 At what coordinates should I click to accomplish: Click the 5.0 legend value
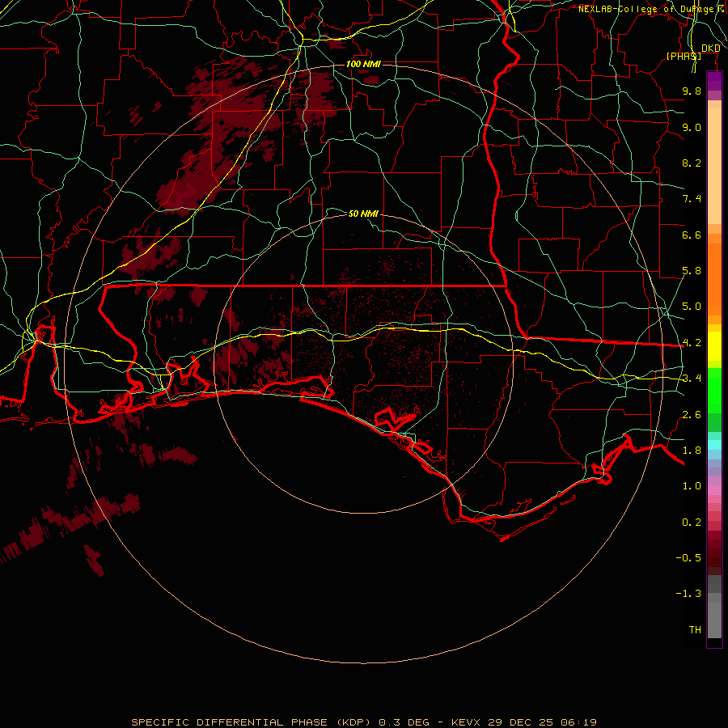692,307
